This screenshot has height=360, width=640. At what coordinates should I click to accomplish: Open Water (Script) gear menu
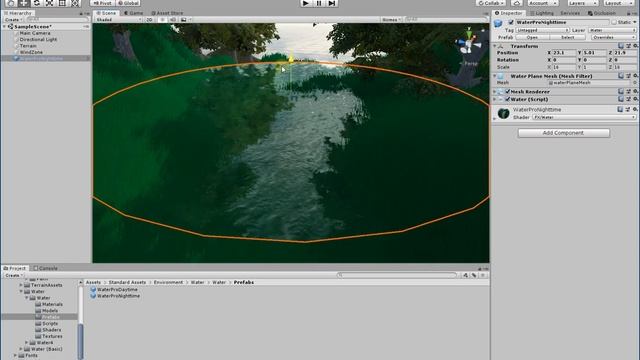coord(635,99)
